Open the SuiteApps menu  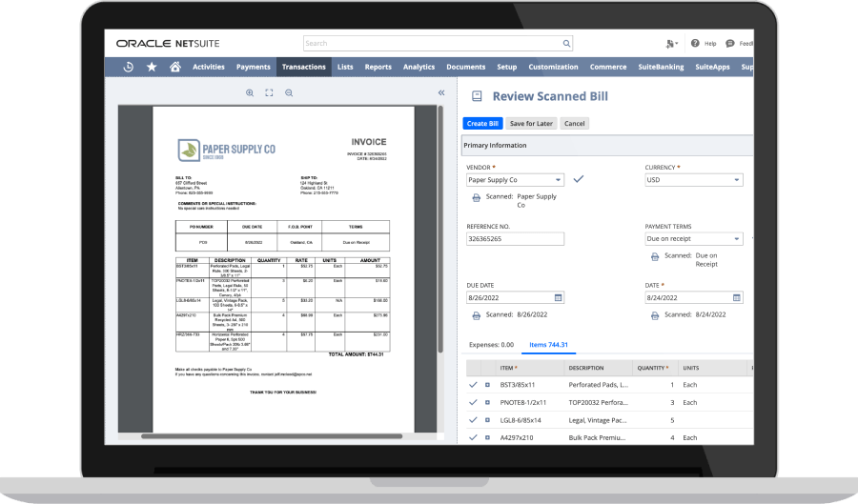tap(712, 67)
